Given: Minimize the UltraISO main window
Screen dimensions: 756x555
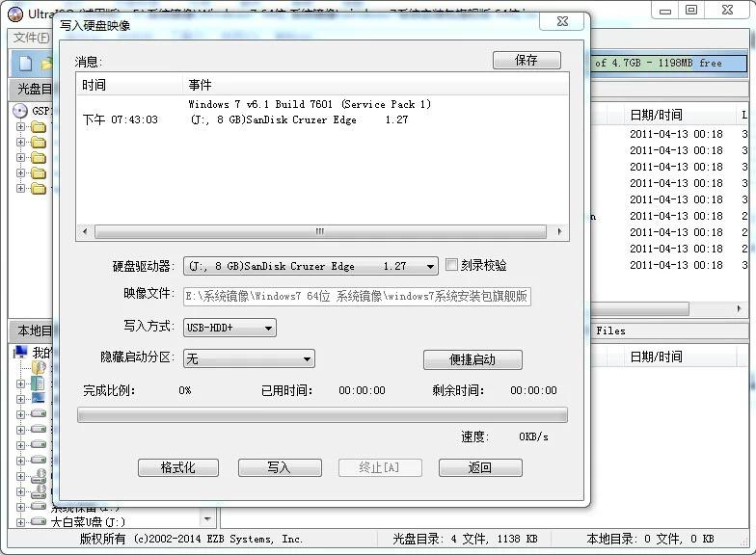Looking at the screenshot, I should pyautogui.click(x=665, y=10).
